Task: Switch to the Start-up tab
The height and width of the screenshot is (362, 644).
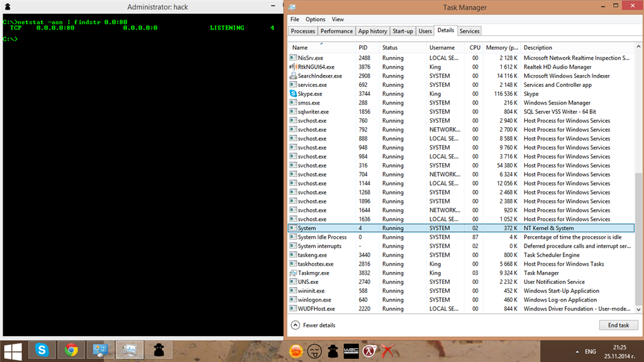Action: pos(402,31)
